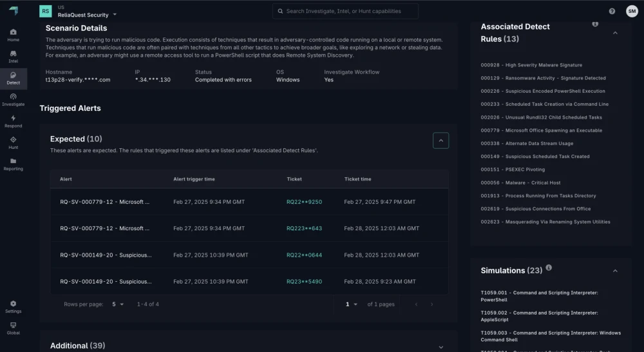The image size is (644, 352).
Task: Click the search Investigate, Intel, or Hunt field
Action: coord(345,11)
